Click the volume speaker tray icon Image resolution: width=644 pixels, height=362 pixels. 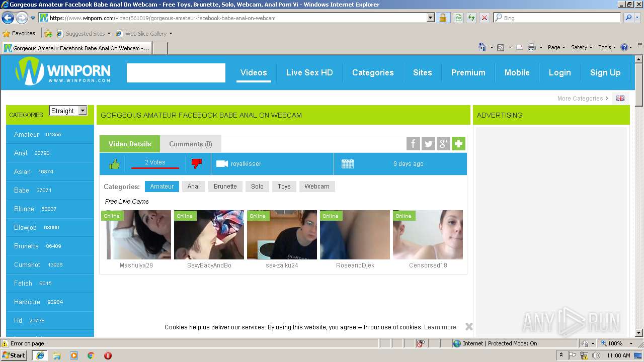point(596,355)
